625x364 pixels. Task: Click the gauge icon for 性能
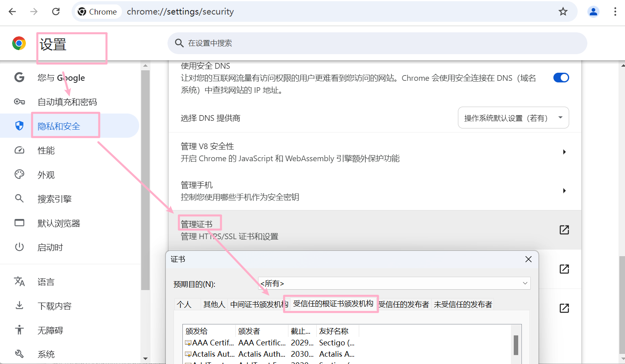coord(19,150)
